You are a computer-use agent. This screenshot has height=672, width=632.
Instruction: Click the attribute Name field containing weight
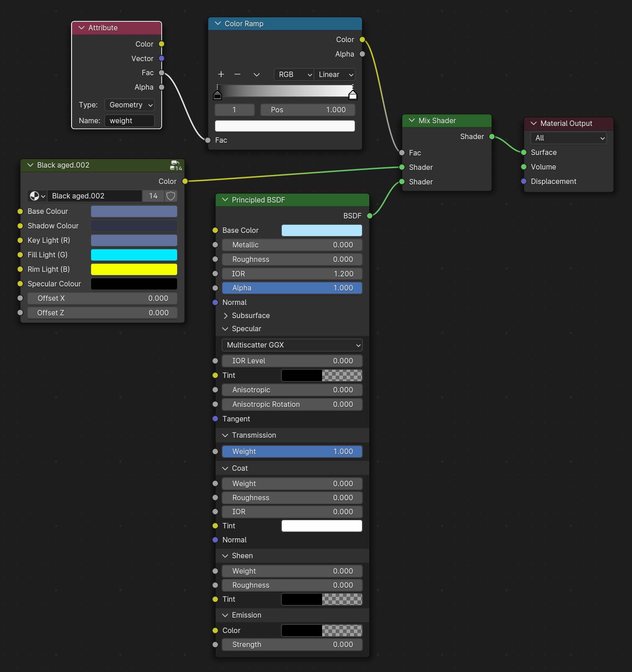tap(129, 121)
